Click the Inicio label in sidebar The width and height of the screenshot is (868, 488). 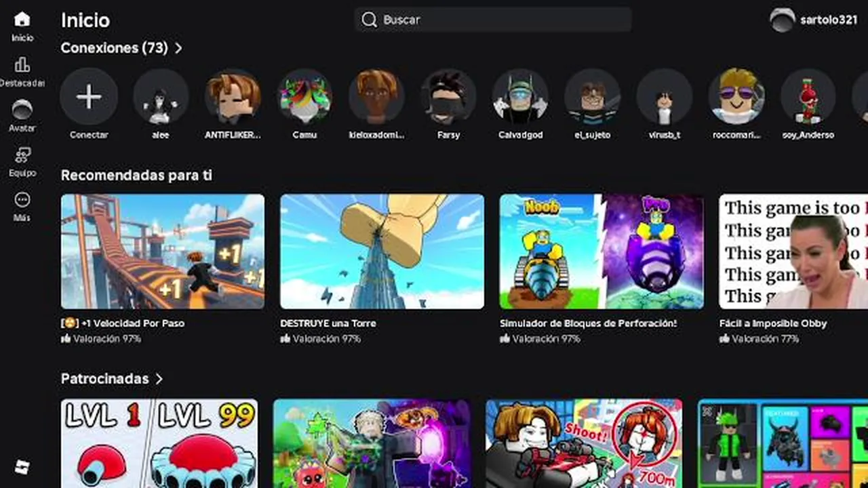(22, 38)
